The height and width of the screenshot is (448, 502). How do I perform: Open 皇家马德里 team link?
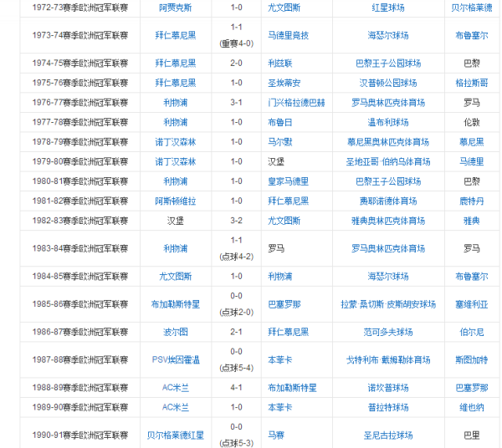(288, 181)
